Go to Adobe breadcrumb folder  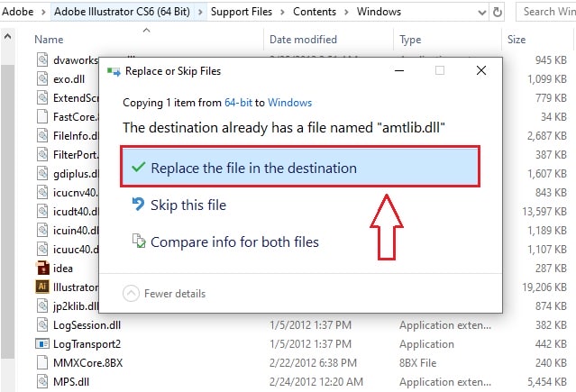click(18, 12)
